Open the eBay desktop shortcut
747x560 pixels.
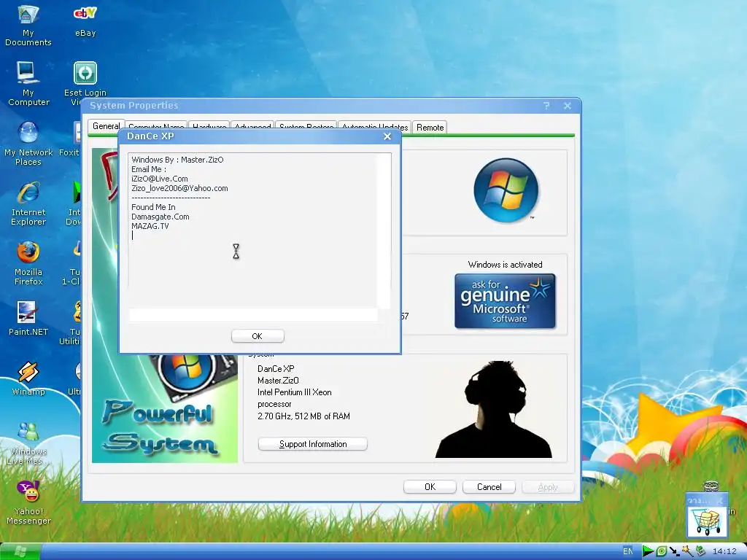[x=85, y=21]
